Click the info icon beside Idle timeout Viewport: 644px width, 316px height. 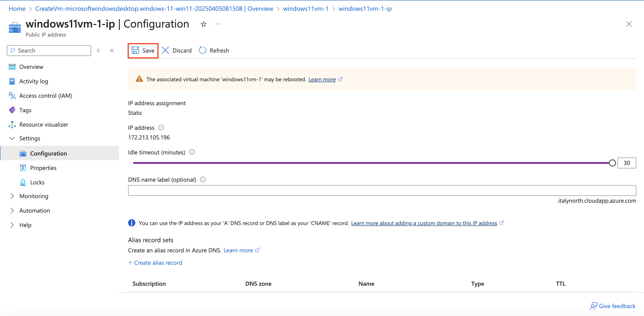tap(192, 152)
